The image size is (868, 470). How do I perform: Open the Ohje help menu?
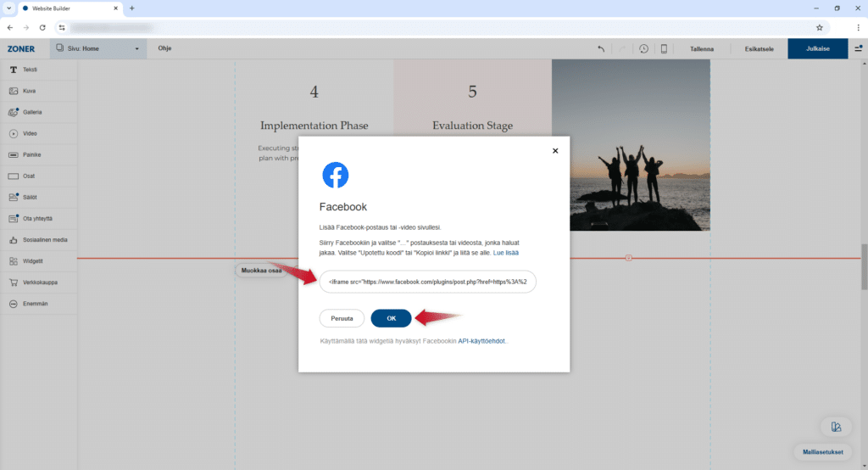(x=164, y=48)
